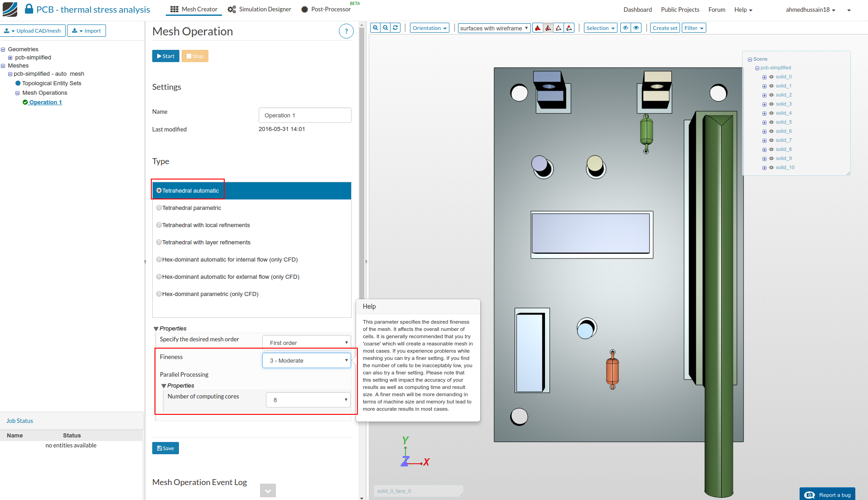
Task: Zoom in on the 3D viewer
Action: coord(375,28)
